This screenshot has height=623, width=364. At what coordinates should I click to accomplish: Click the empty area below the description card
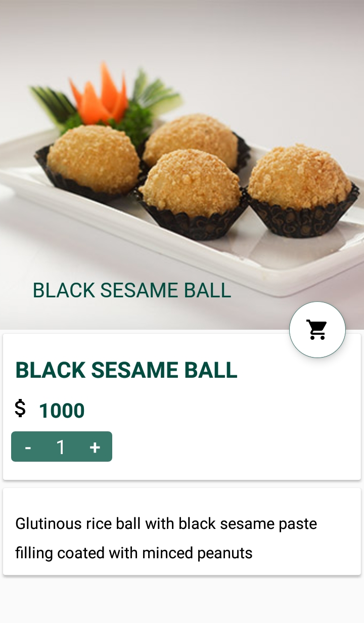(182, 599)
